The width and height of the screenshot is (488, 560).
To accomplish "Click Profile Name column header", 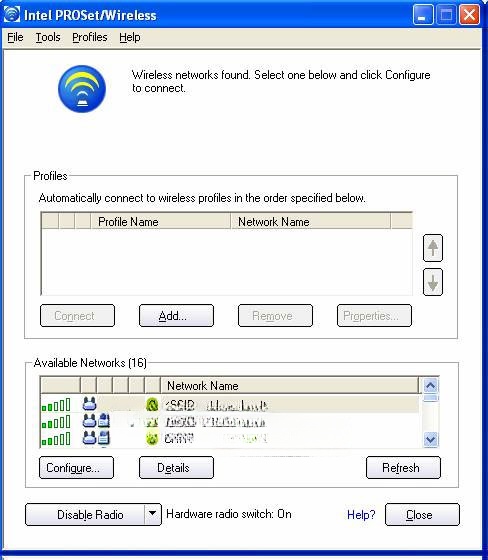I will pos(160,222).
